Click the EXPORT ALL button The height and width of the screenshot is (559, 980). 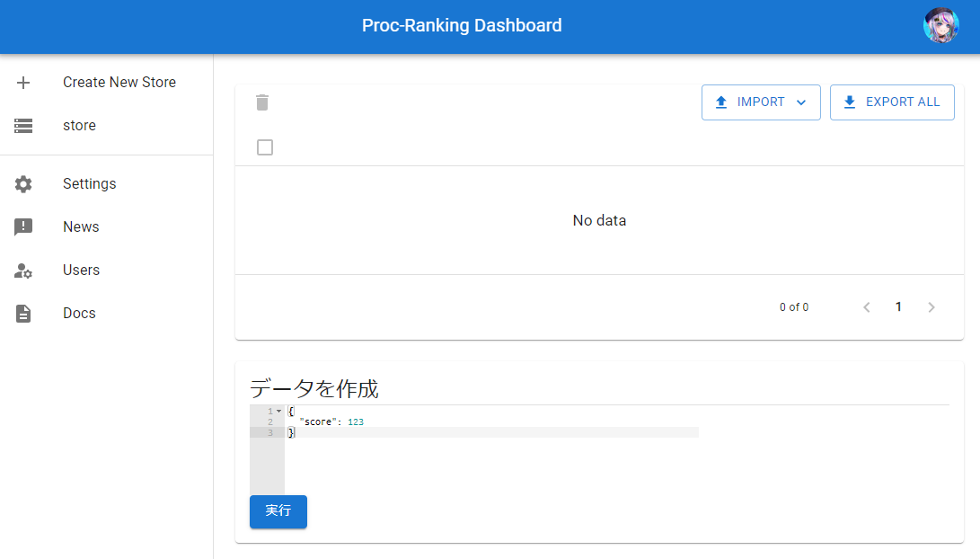coord(892,102)
